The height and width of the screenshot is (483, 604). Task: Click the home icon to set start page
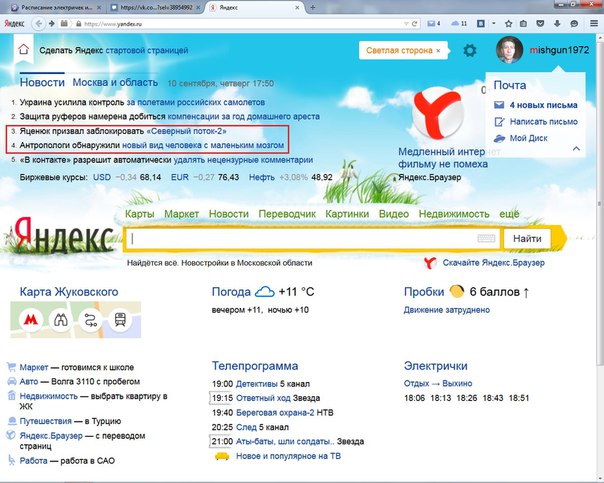pos(23,49)
